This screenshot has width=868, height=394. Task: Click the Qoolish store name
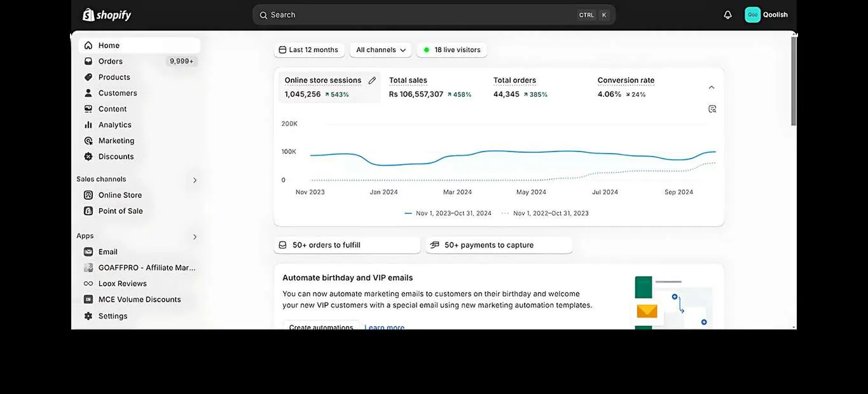coord(775,15)
